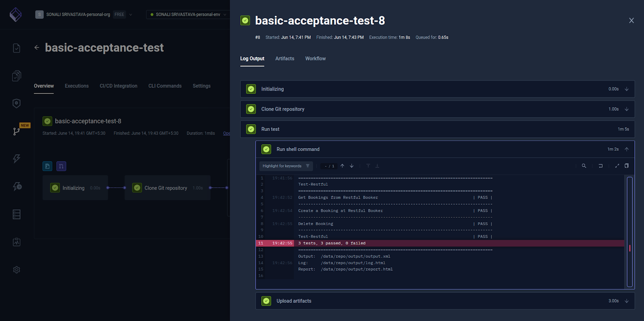This screenshot has width=644, height=321.
Task: Open the Test Suites icon in the sidebar
Action: click(x=17, y=76)
